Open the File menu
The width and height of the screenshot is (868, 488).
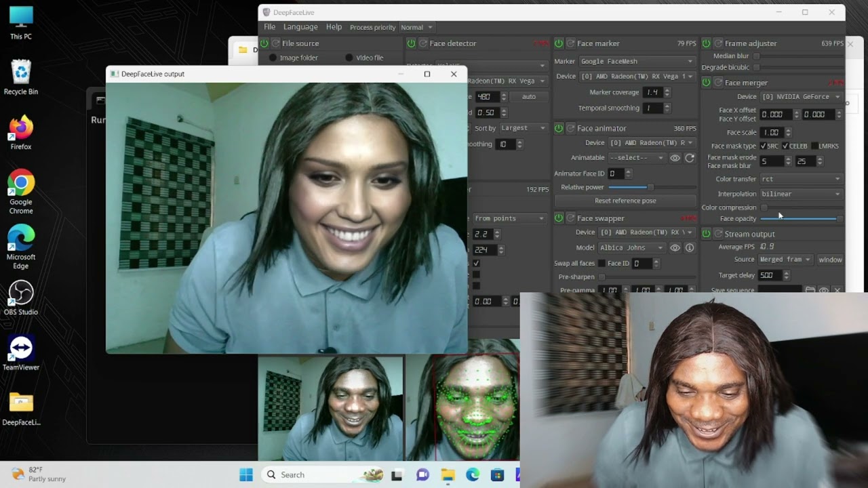269,27
